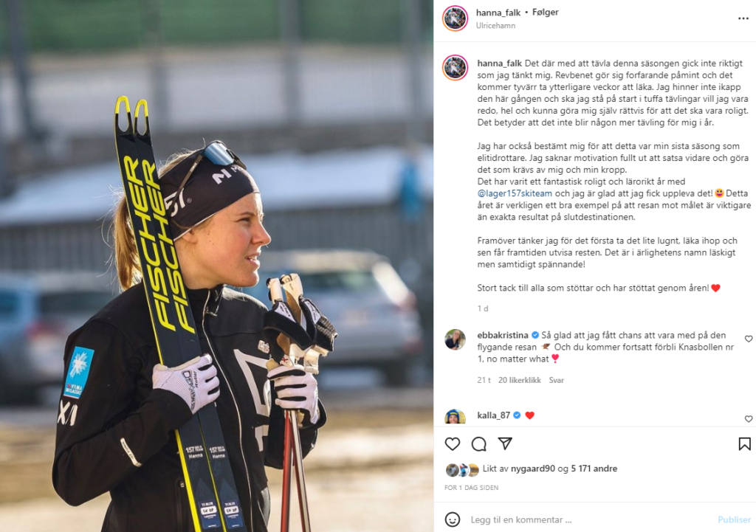Click the Publiser button
Screen dimensions: 756x532
[734, 519]
